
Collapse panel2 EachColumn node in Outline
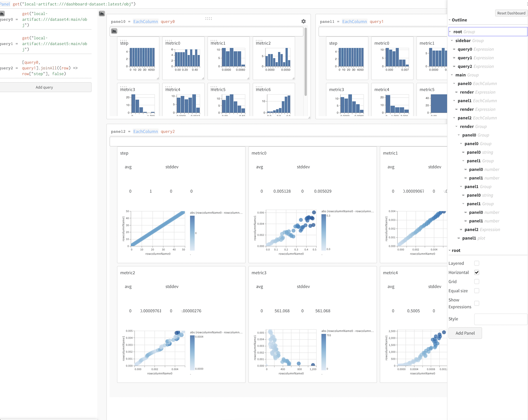[454, 118]
